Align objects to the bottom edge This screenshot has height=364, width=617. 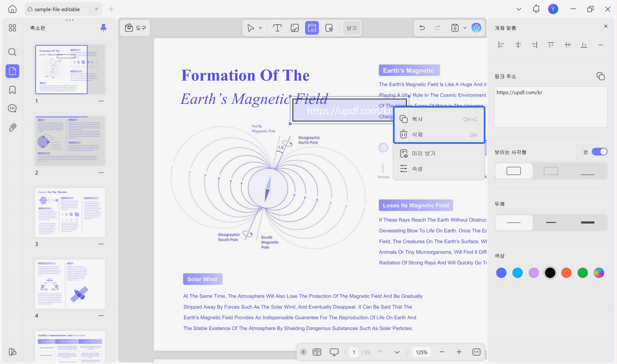(x=584, y=45)
